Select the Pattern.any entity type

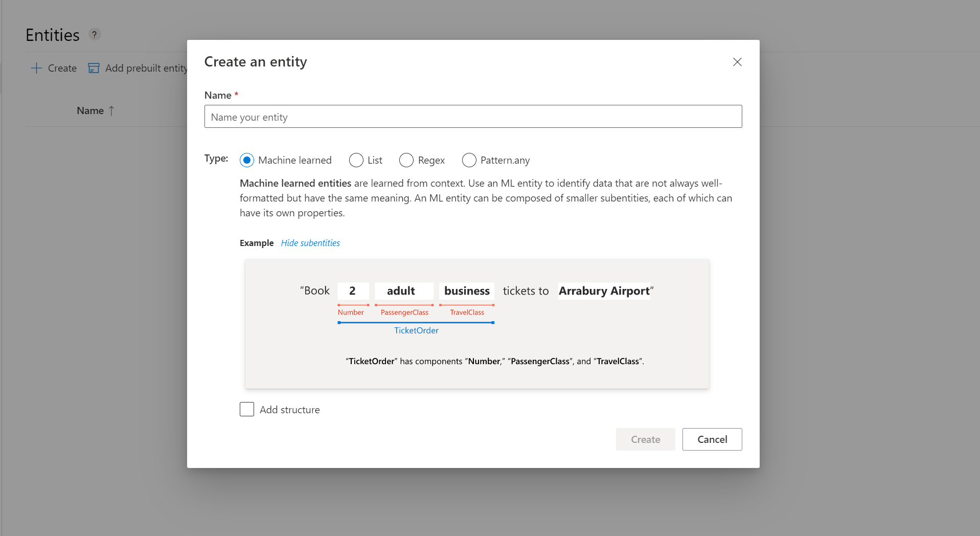click(469, 160)
